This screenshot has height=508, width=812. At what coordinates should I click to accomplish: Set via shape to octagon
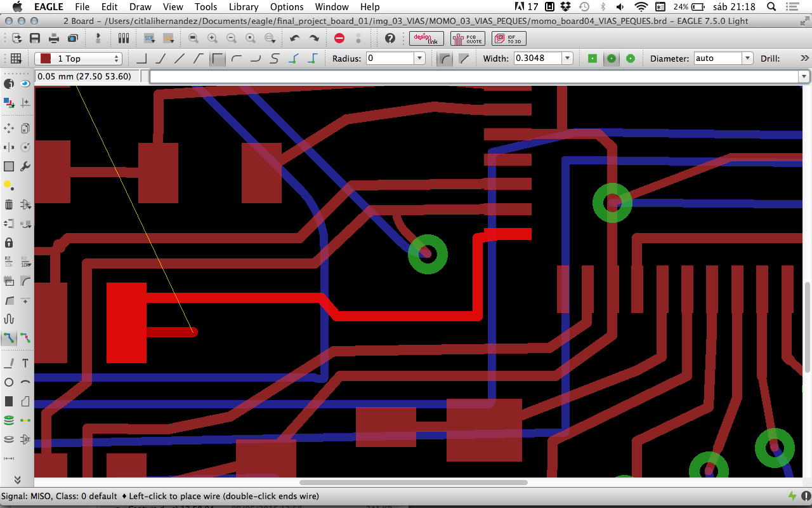631,58
